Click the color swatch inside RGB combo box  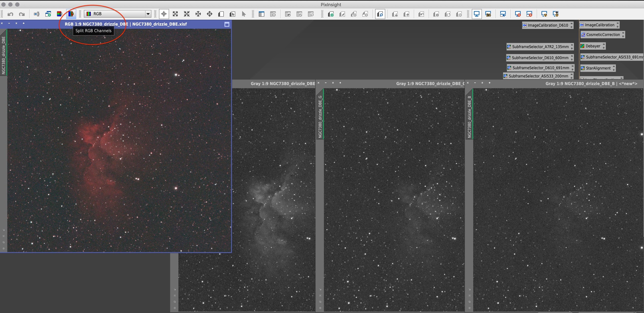[89, 14]
